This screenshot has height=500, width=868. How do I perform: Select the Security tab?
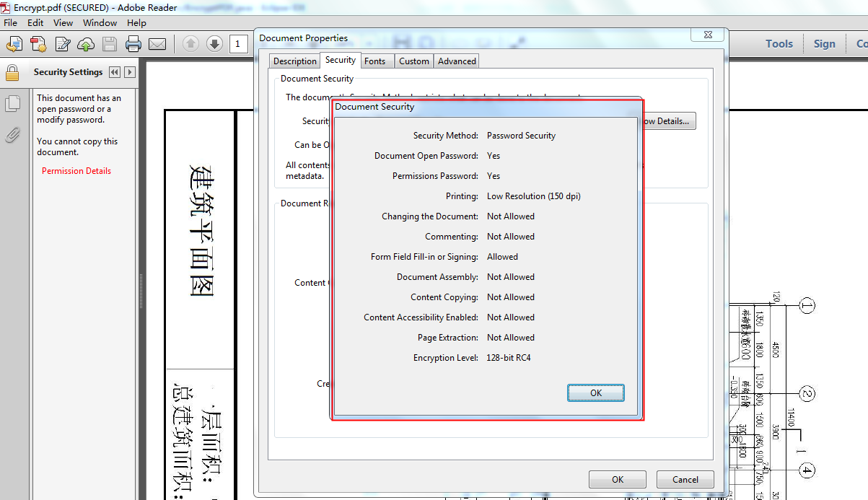point(340,61)
